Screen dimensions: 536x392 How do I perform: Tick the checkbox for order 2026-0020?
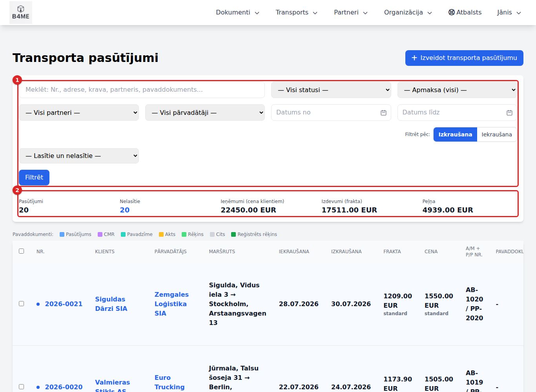click(22, 387)
